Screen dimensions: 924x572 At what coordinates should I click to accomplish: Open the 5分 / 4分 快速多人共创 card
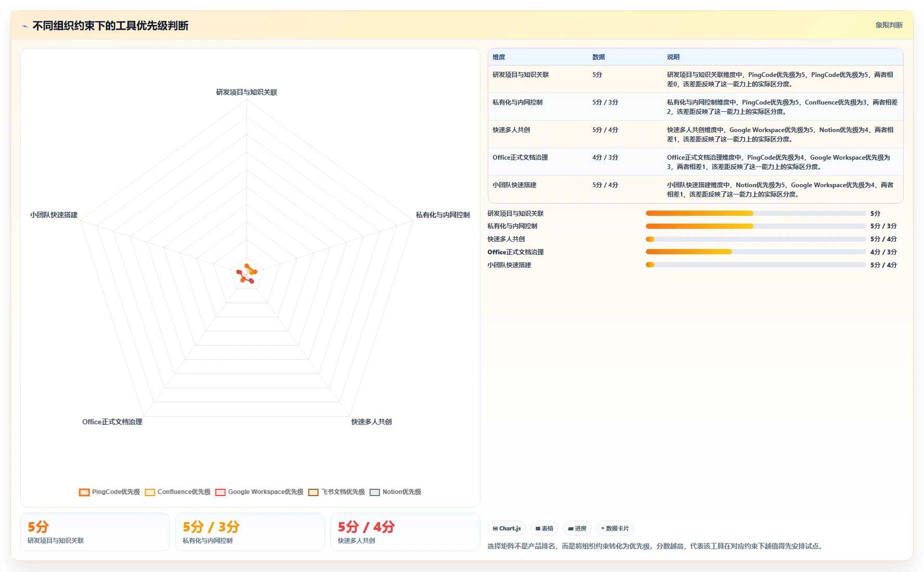click(405, 532)
